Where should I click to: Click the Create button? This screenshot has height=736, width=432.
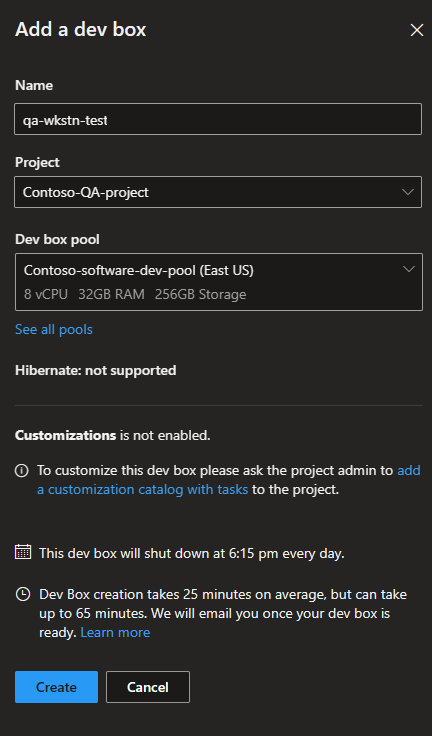point(56,687)
